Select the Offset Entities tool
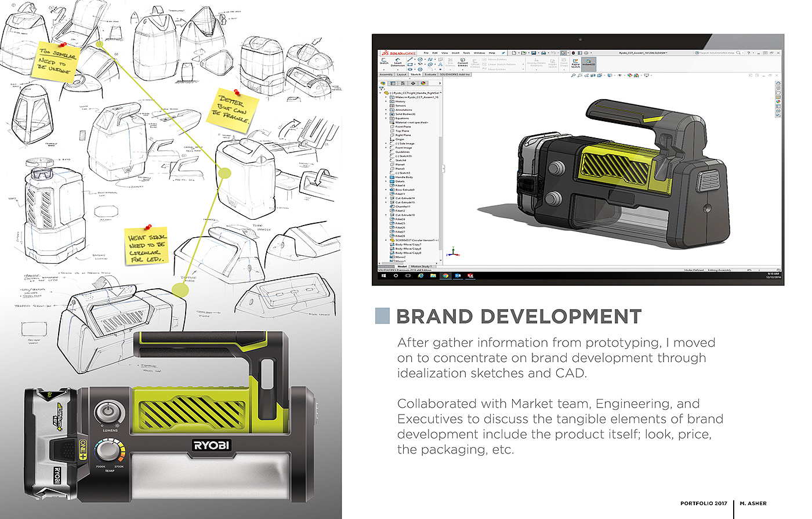The width and height of the screenshot is (812, 519). (x=475, y=64)
